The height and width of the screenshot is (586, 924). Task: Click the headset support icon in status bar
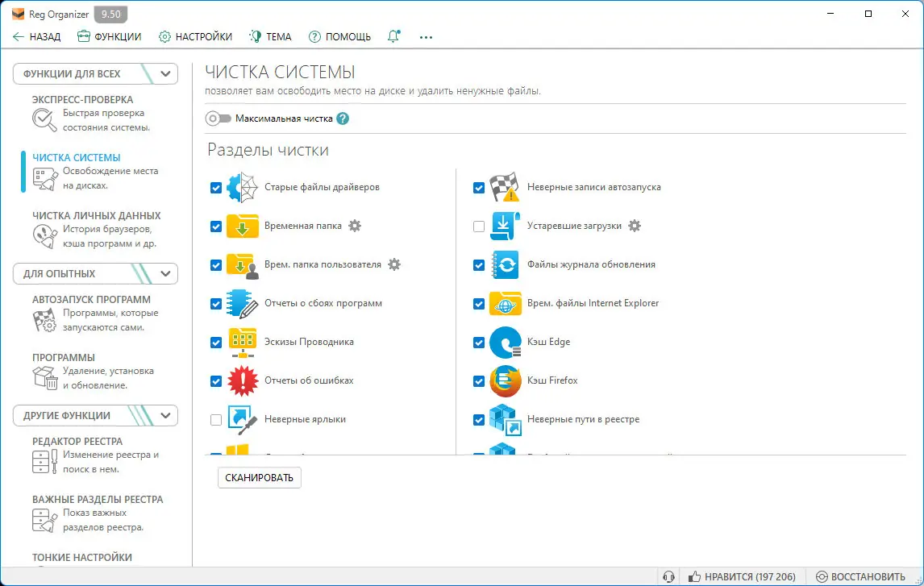(668, 576)
